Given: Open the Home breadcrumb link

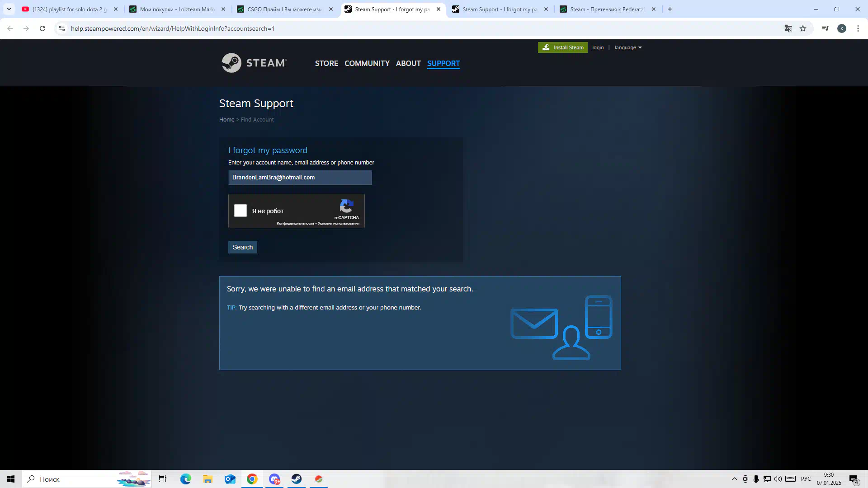Looking at the screenshot, I should [x=226, y=120].
